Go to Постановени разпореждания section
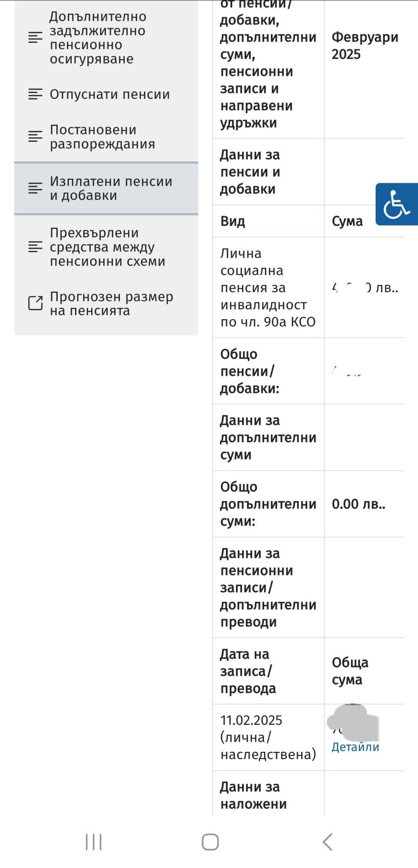Viewport: 418px width, 868px height. click(x=102, y=136)
